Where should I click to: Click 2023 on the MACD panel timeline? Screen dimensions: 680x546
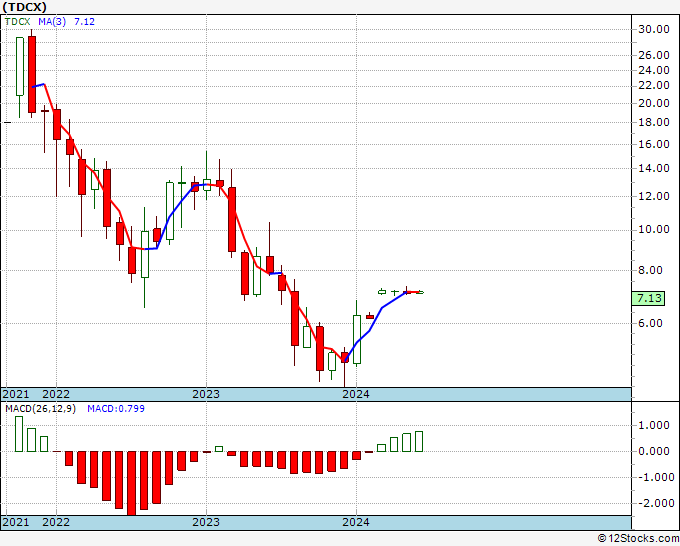point(206,522)
